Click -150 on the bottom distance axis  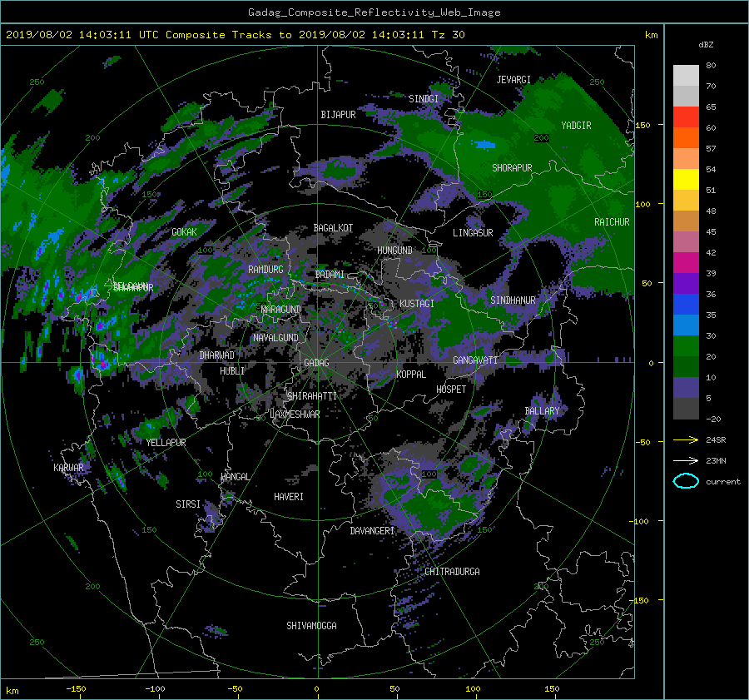[x=76, y=688]
